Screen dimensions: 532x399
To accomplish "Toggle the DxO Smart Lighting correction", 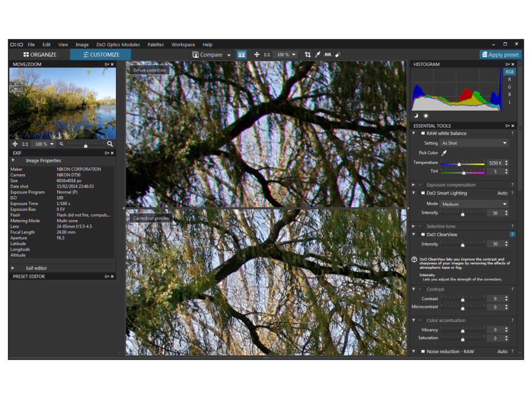I will tap(423, 193).
